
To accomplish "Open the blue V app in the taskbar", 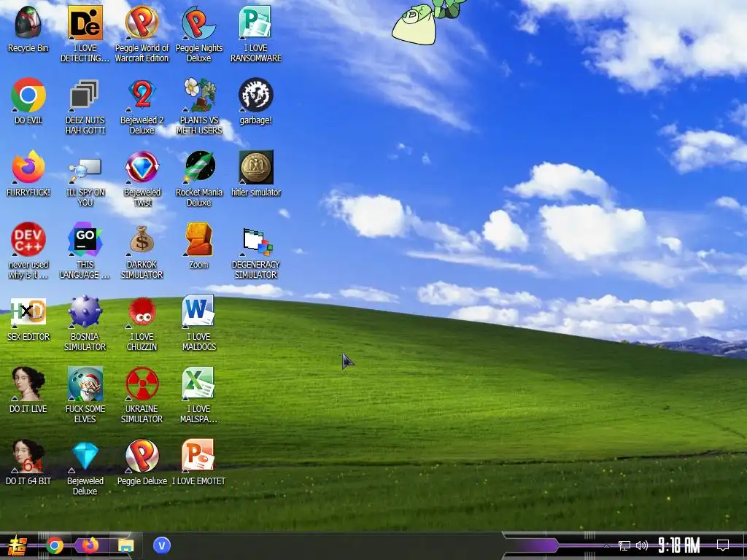I will tap(162, 545).
